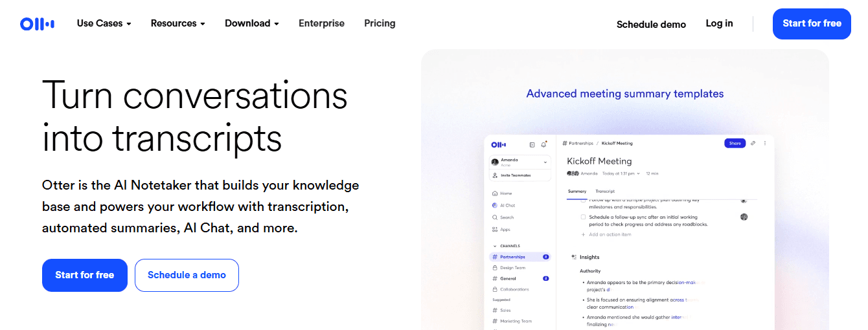Image resolution: width=868 pixels, height=330 pixels.
Task: Click the Schedule demo link in the header
Action: [651, 25]
